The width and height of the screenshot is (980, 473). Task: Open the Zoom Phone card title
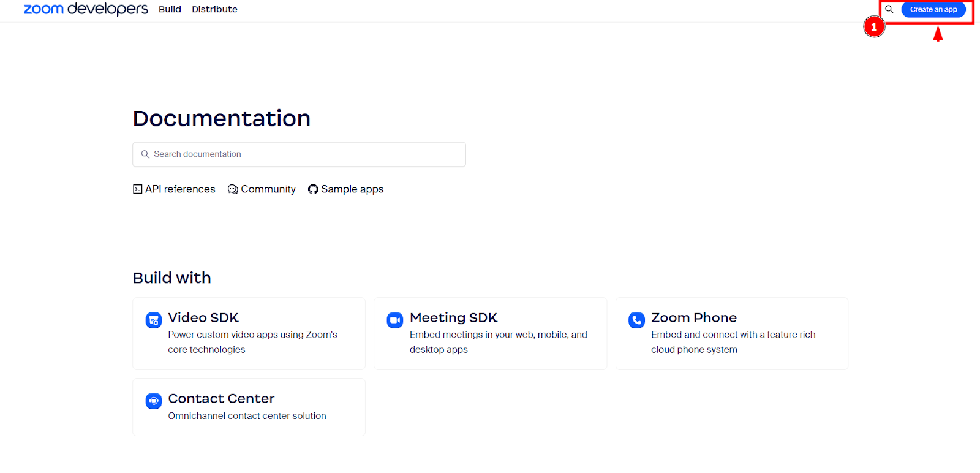coord(694,317)
